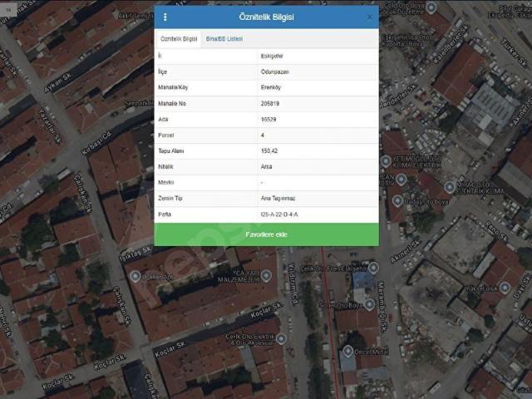Image resolution: width=532 pixels, height=399 pixels.
Task: Switch to the Öznitelik Bilgisi tab
Action: point(179,39)
